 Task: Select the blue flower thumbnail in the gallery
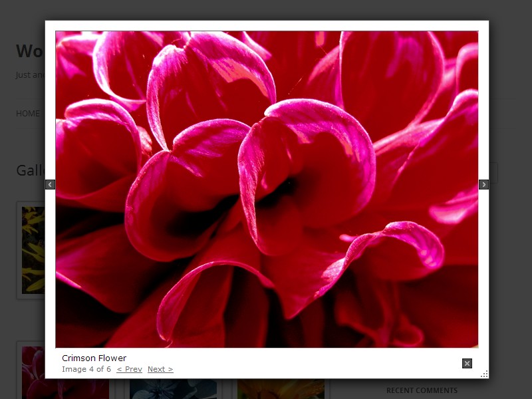pos(174,389)
